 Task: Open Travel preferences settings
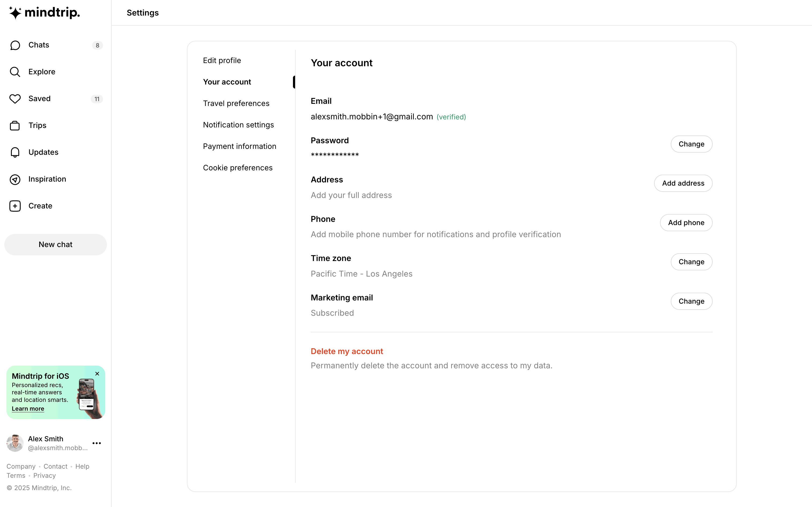236,103
